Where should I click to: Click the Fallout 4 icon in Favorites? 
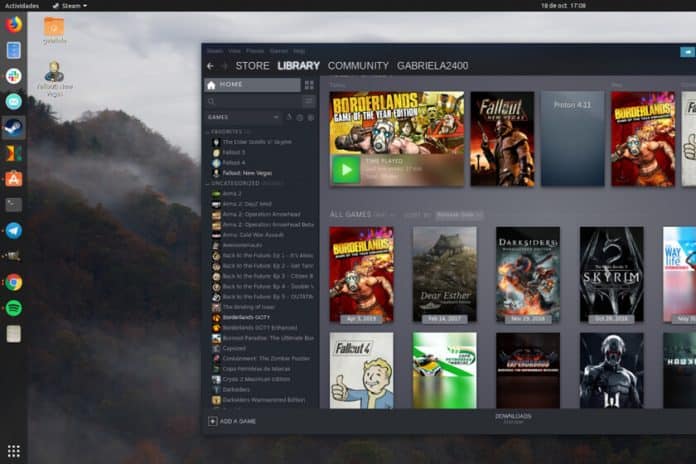(x=216, y=163)
